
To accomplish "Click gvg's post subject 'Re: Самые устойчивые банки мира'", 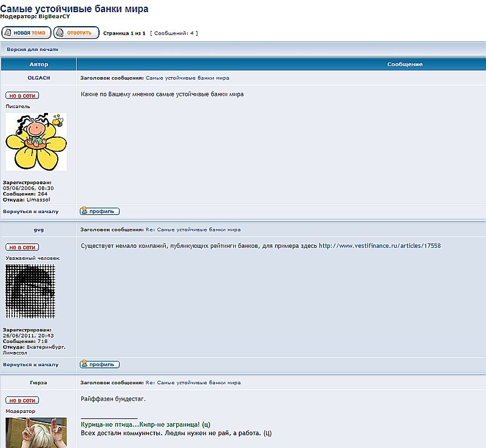I will point(193,229).
